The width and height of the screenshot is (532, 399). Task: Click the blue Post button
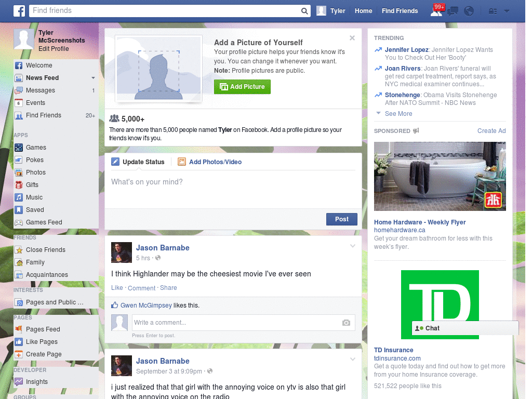tap(342, 219)
